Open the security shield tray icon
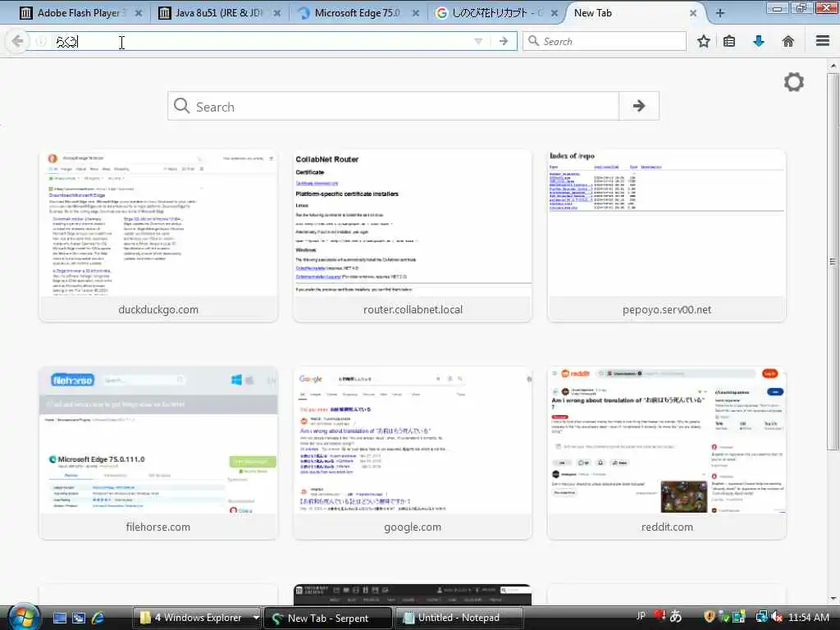The image size is (840, 630). (x=710, y=617)
